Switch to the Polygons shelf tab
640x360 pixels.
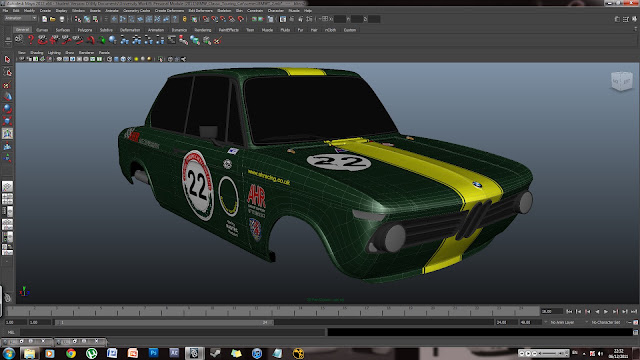[x=85, y=30]
